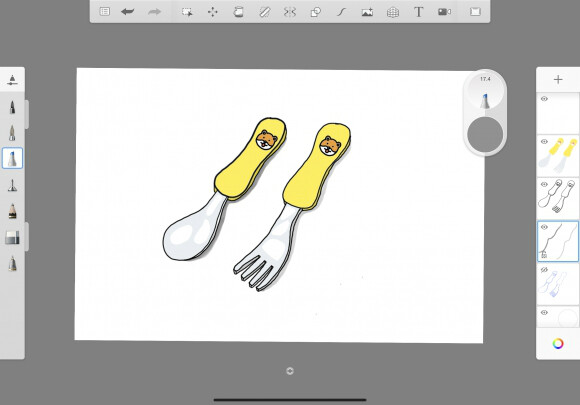
Task: Open the main menu list icon
Action: point(105,12)
